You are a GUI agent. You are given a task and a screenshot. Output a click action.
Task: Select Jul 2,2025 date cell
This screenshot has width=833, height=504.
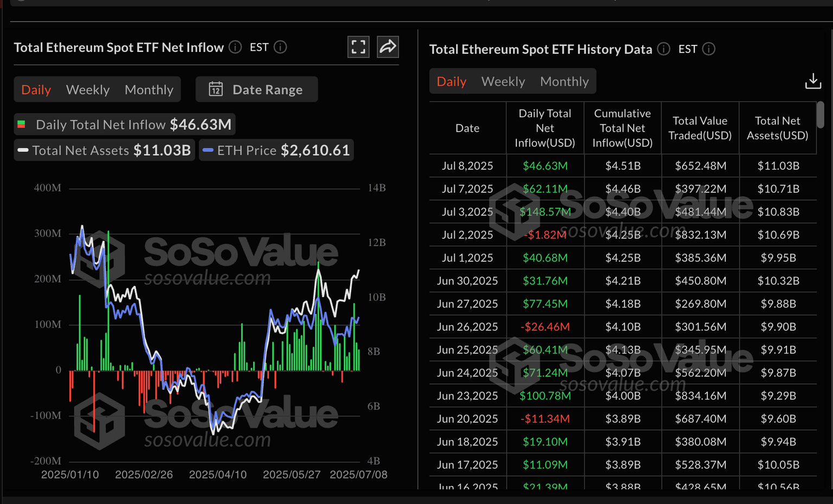point(467,235)
